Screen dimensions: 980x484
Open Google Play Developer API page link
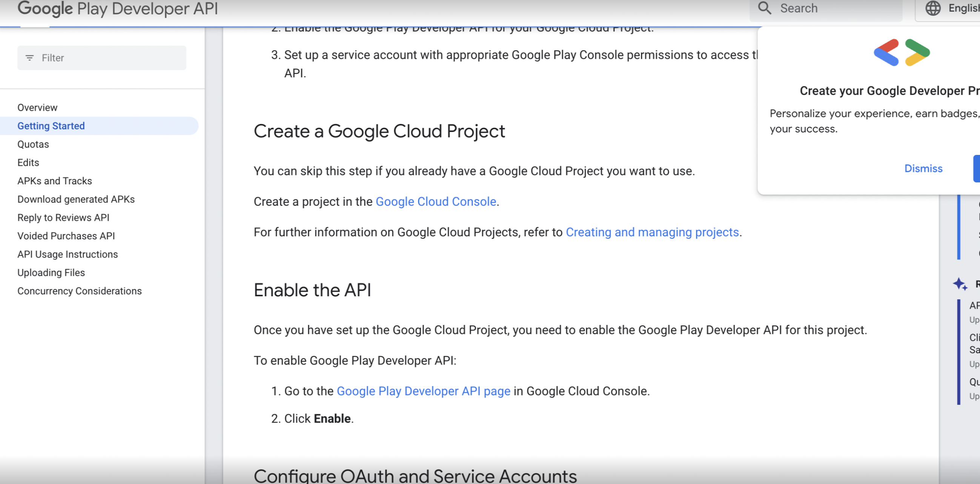point(424,391)
